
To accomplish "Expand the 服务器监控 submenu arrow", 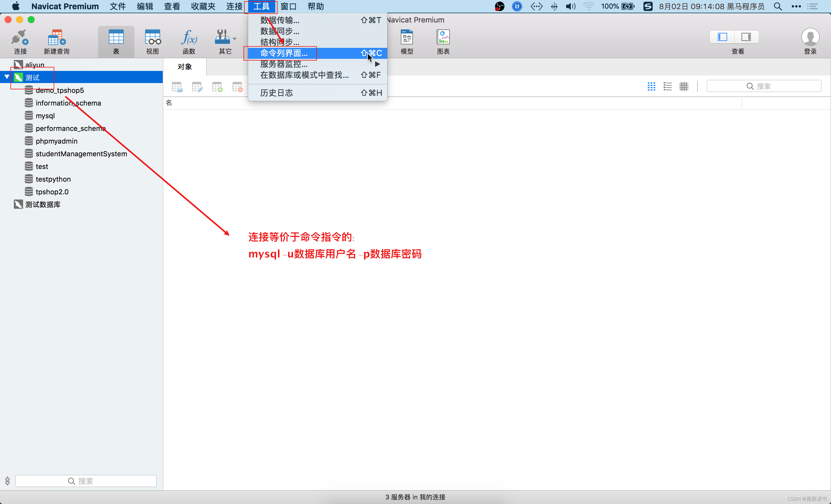I will [377, 64].
